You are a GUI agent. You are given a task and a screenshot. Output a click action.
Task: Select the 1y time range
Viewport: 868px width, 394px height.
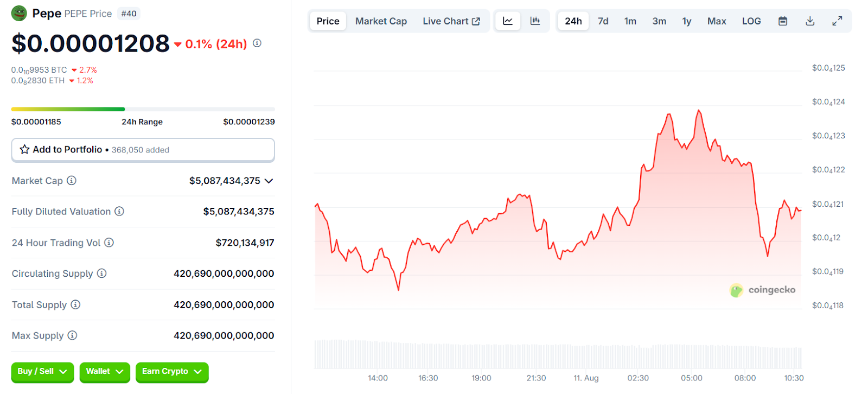[x=686, y=21]
